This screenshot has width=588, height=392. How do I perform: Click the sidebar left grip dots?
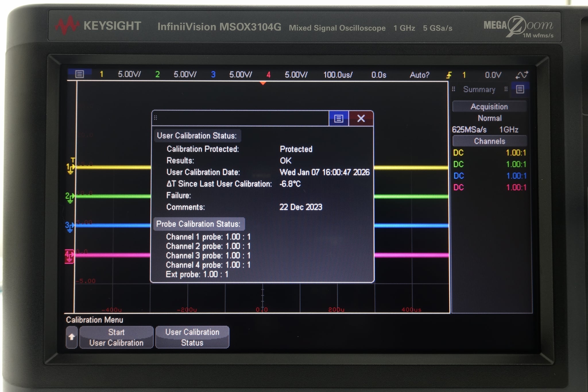point(454,89)
